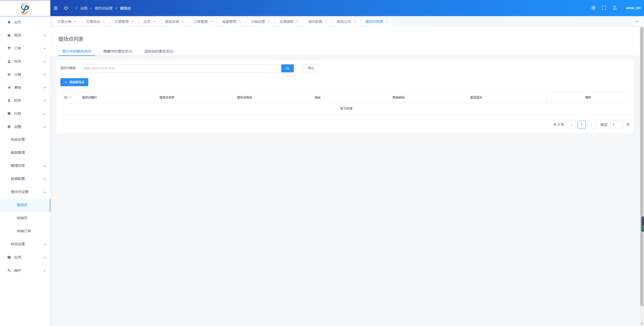The width and height of the screenshot is (644, 326).
Task: Open 核销员 in the sidebar
Action: click(25, 218)
